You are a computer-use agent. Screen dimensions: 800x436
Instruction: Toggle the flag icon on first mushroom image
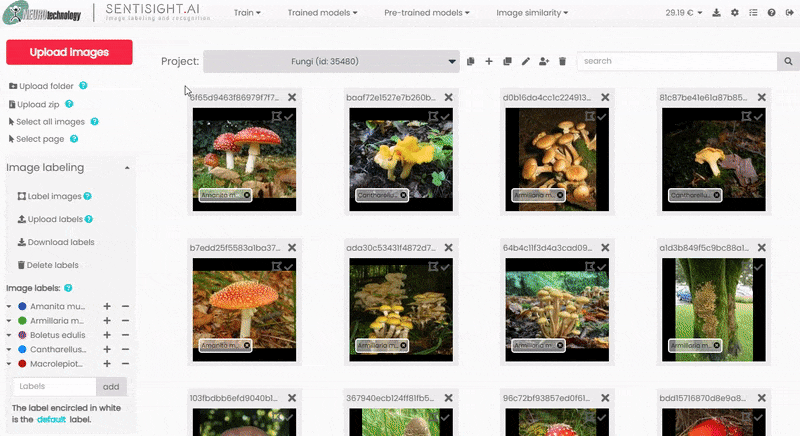(277, 117)
